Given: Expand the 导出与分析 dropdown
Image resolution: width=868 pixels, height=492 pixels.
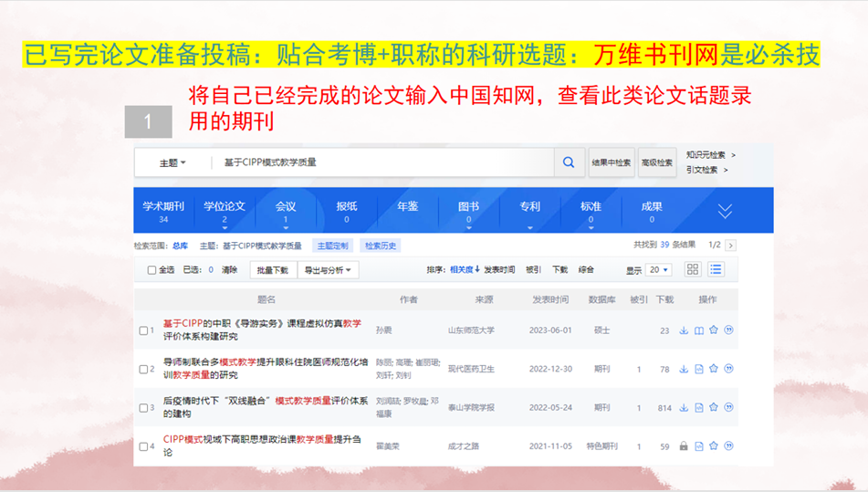Looking at the screenshot, I should [x=330, y=270].
